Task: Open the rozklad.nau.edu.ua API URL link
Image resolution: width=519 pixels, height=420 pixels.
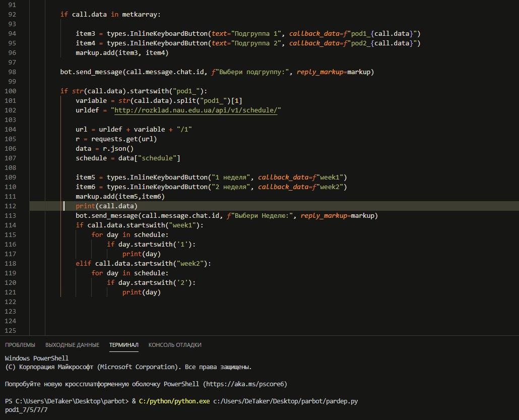Action: tap(196, 110)
